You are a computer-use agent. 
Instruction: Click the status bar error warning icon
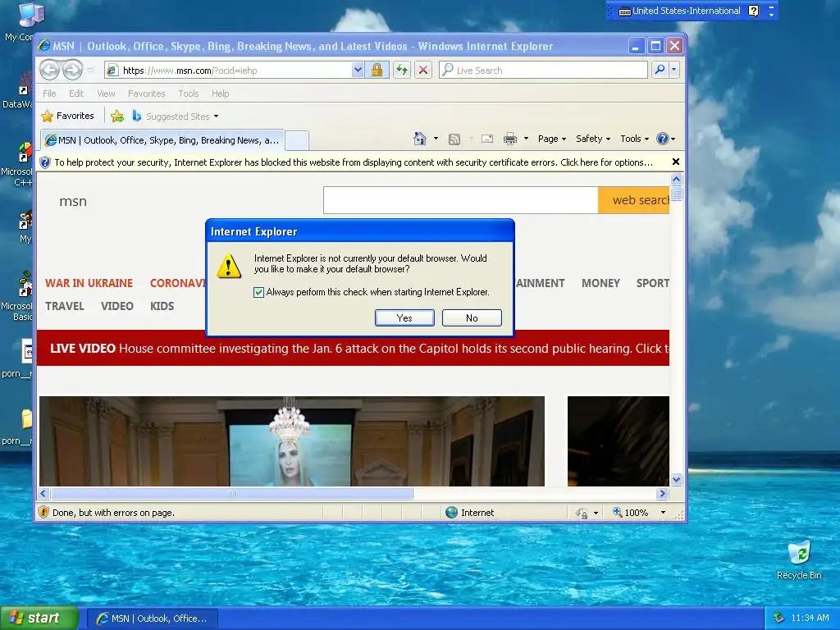pyautogui.click(x=44, y=512)
